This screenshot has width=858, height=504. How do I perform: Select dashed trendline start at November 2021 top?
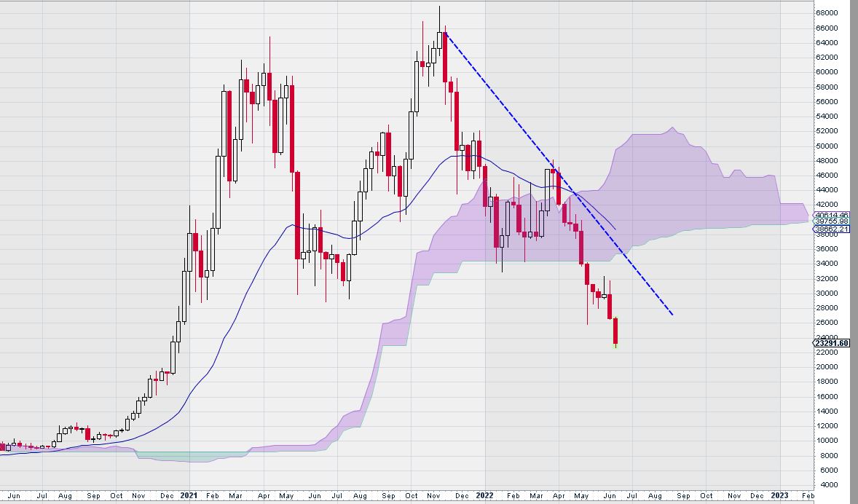point(445,33)
